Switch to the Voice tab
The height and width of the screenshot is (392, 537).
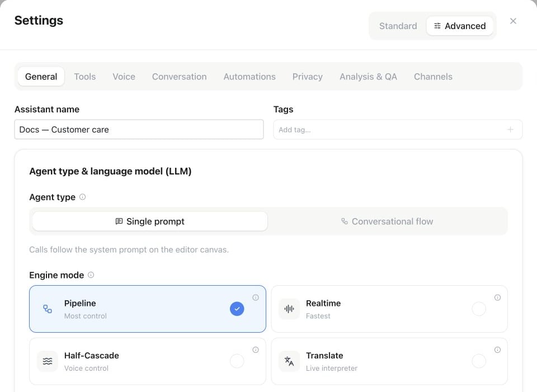click(x=124, y=77)
